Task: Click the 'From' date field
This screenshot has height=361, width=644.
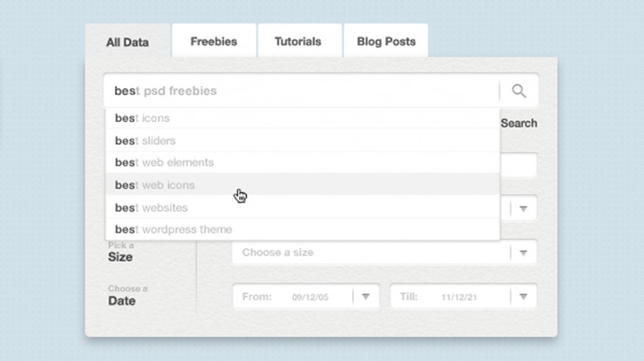Action: pyautogui.click(x=293, y=297)
